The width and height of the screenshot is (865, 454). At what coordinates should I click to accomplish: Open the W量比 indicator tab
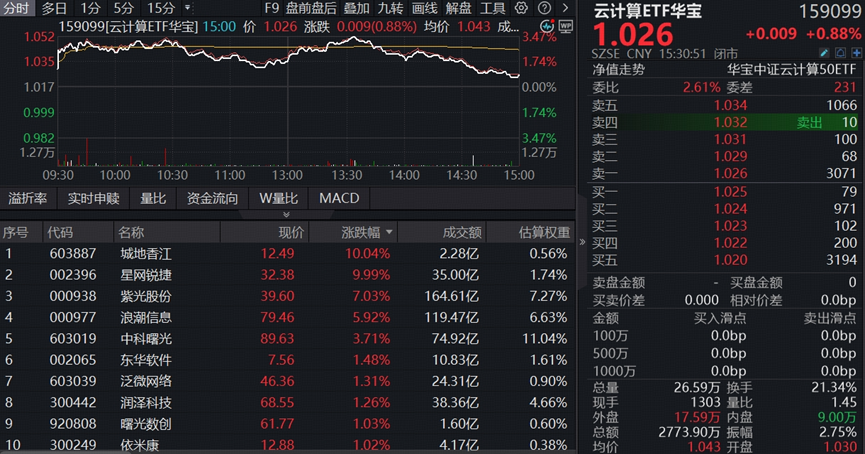click(279, 199)
